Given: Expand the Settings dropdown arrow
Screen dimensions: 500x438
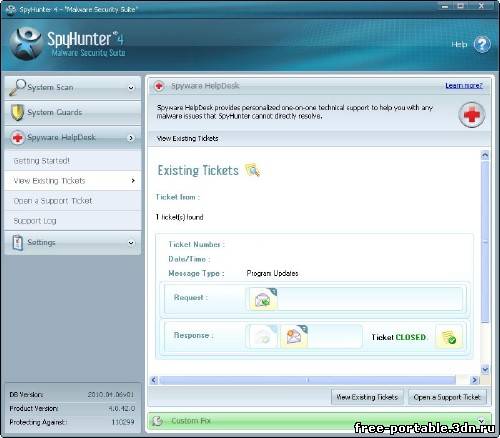Looking at the screenshot, I should pyautogui.click(x=131, y=243).
